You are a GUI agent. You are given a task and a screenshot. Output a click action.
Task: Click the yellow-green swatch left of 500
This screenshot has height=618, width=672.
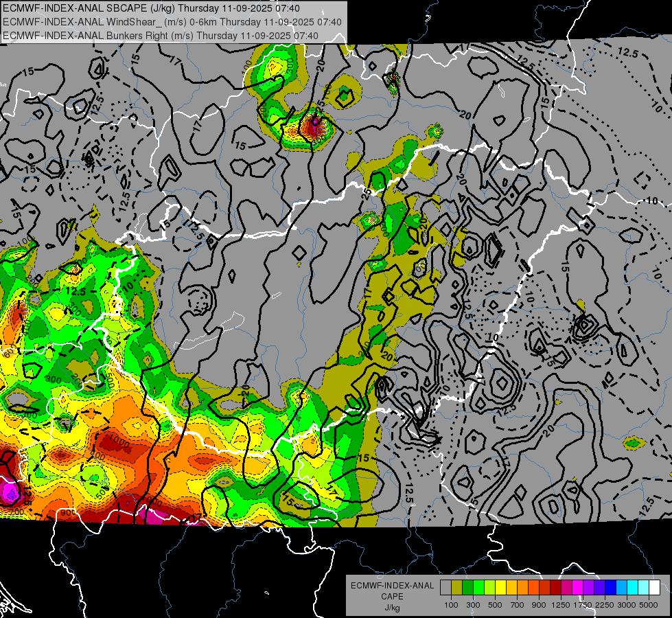tap(489, 588)
